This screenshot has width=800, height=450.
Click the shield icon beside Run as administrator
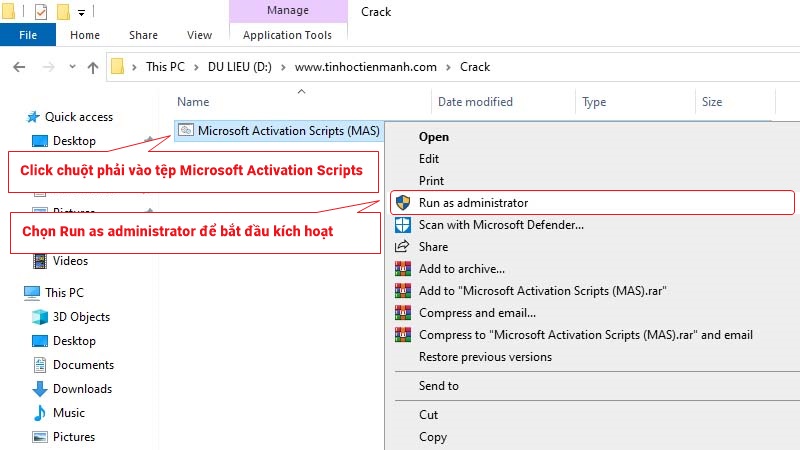tap(403, 203)
